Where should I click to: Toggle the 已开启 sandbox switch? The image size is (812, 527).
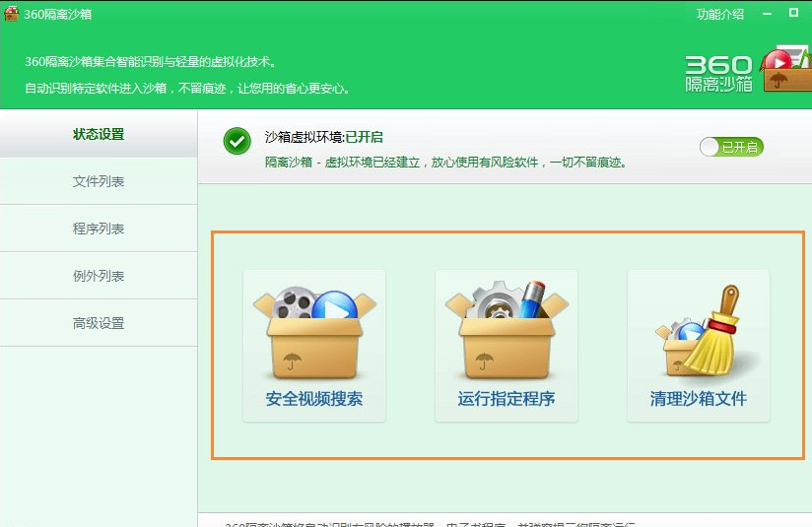click(731, 147)
